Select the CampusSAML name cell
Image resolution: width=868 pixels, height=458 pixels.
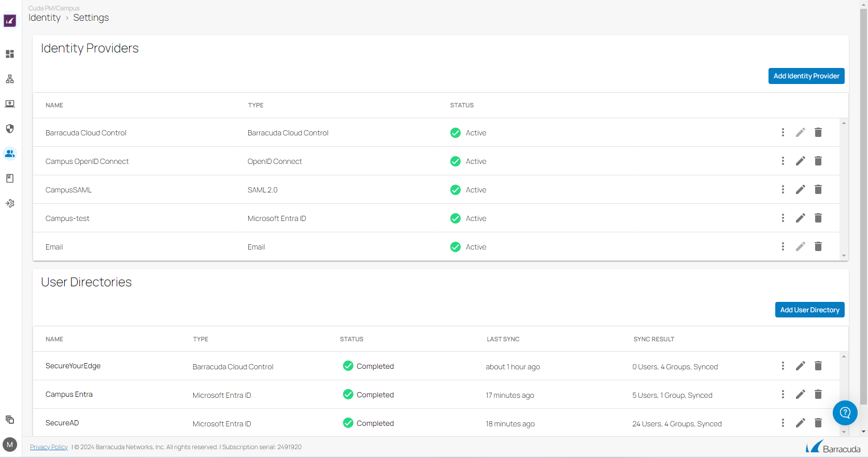(68, 190)
